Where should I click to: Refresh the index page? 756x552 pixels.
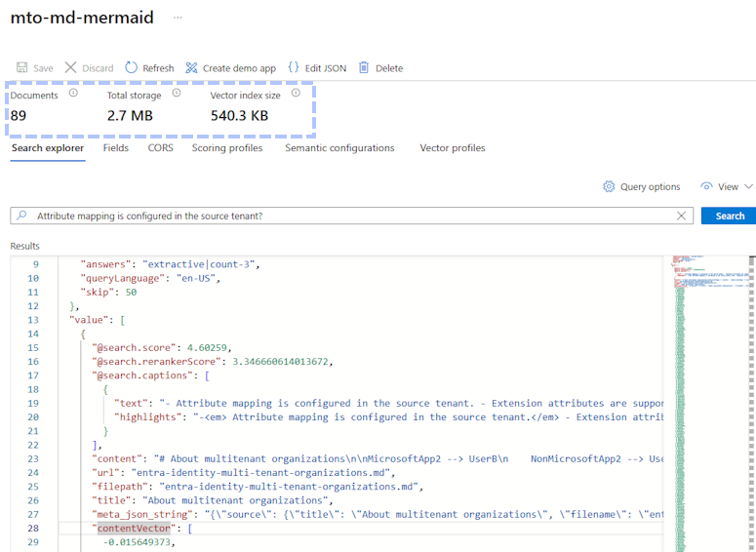point(132,68)
